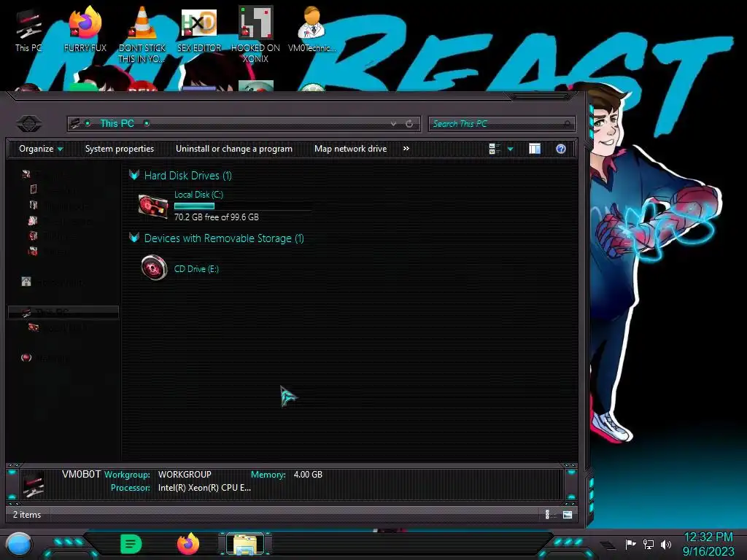Click the search magnifier icon
747x560 pixels.
(568, 124)
